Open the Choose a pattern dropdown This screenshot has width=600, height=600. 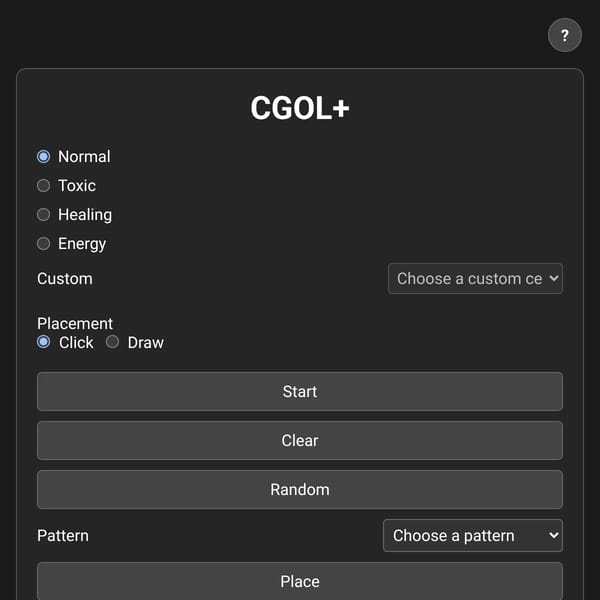pyautogui.click(x=473, y=535)
